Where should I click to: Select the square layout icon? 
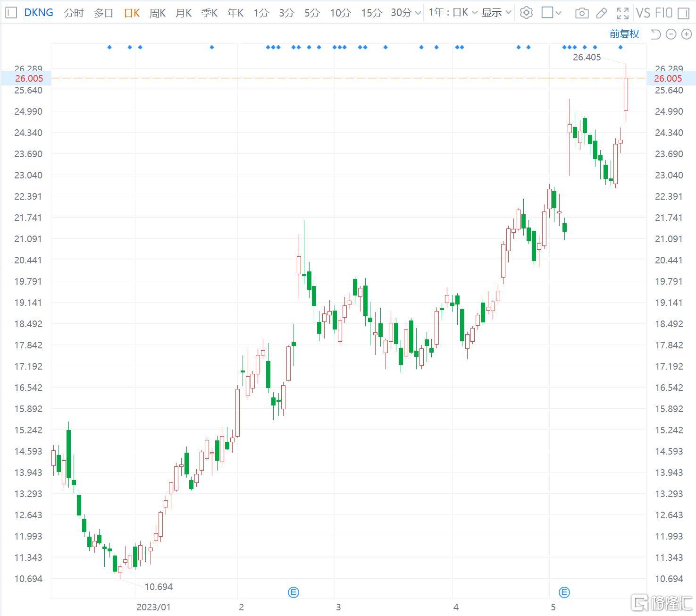[x=547, y=13]
